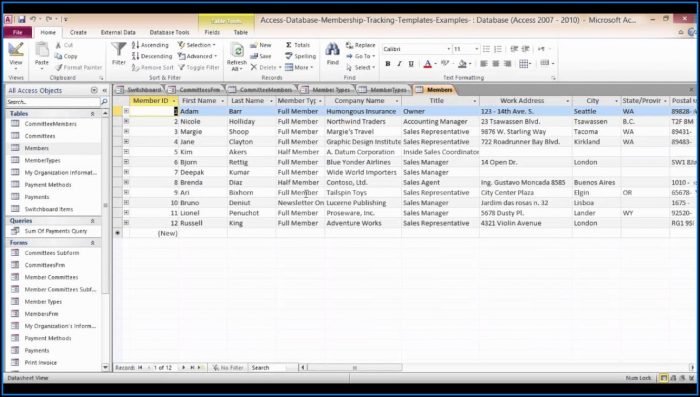Screen dimensions: 700x397
Task: Click the Toggle Filter button
Action: pyautogui.click(x=199, y=67)
